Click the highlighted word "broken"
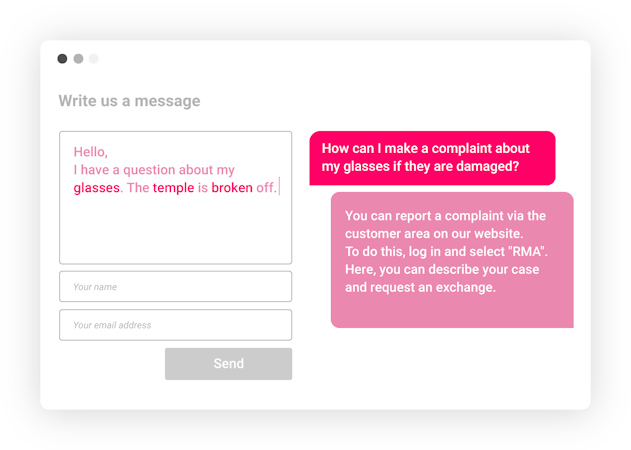The image size is (631, 450). click(x=232, y=188)
